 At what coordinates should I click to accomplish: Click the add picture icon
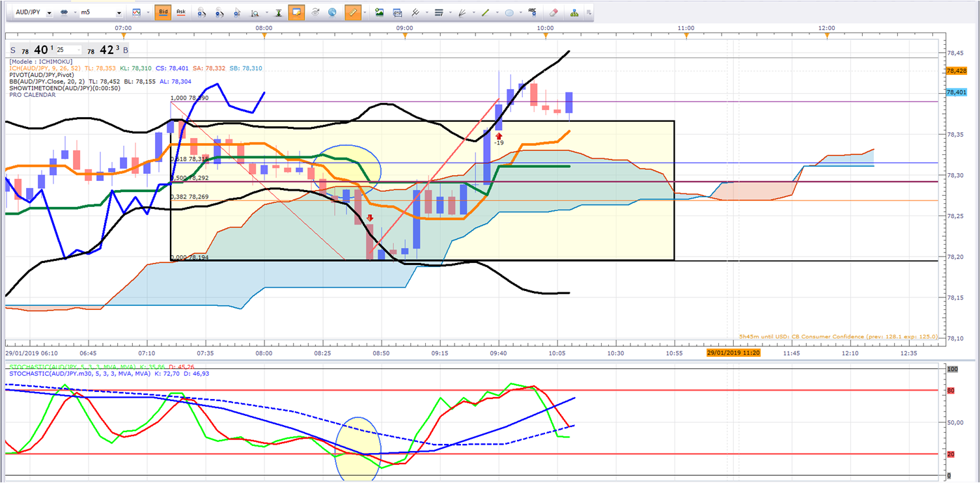380,12
